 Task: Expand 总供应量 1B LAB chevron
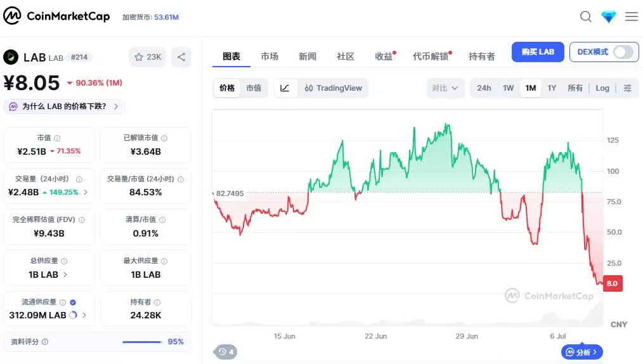pyautogui.click(x=65, y=274)
